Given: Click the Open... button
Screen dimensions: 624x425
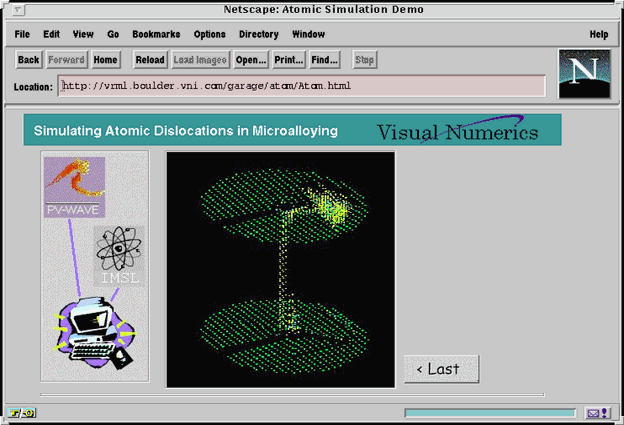Looking at the screenshot, I should (251, 60).
